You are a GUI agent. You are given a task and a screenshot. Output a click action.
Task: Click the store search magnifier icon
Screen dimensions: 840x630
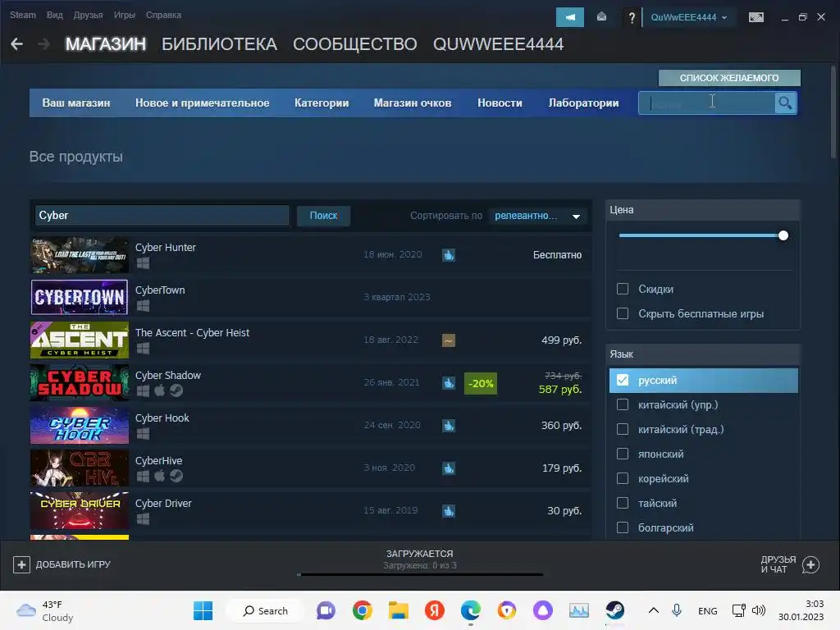click(785, 103)
